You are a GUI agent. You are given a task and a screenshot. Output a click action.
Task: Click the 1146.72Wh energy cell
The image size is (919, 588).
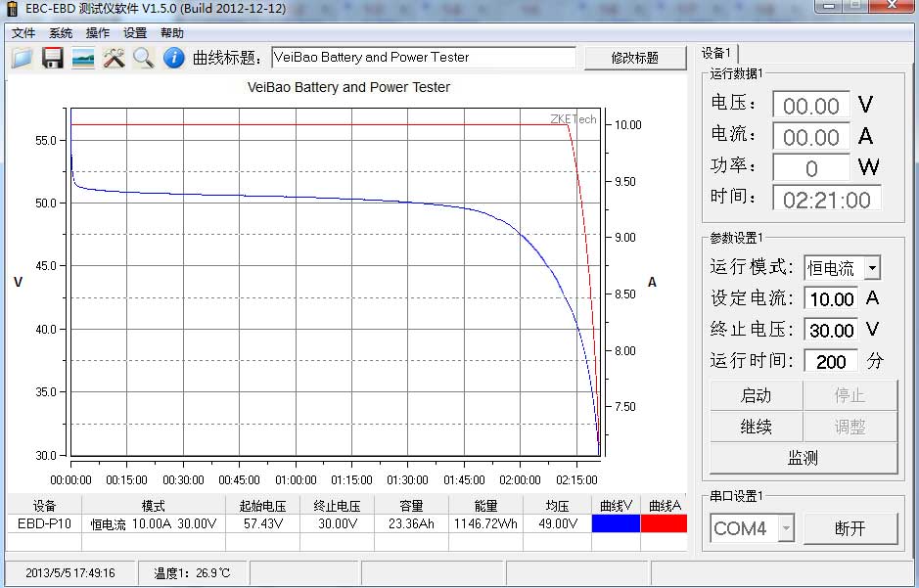(485, 523)
